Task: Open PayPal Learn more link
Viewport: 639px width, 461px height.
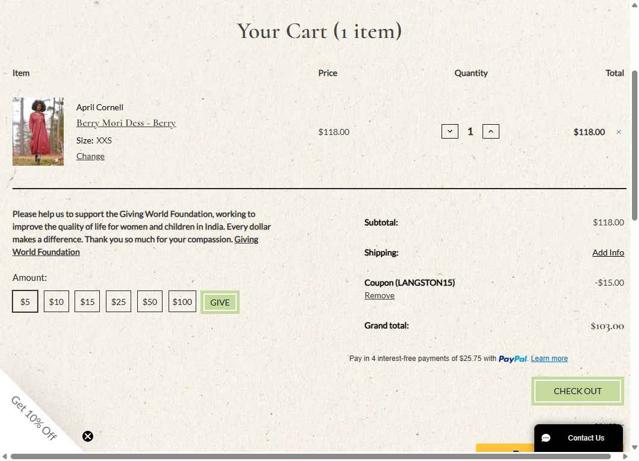Action: click(549, 359)
